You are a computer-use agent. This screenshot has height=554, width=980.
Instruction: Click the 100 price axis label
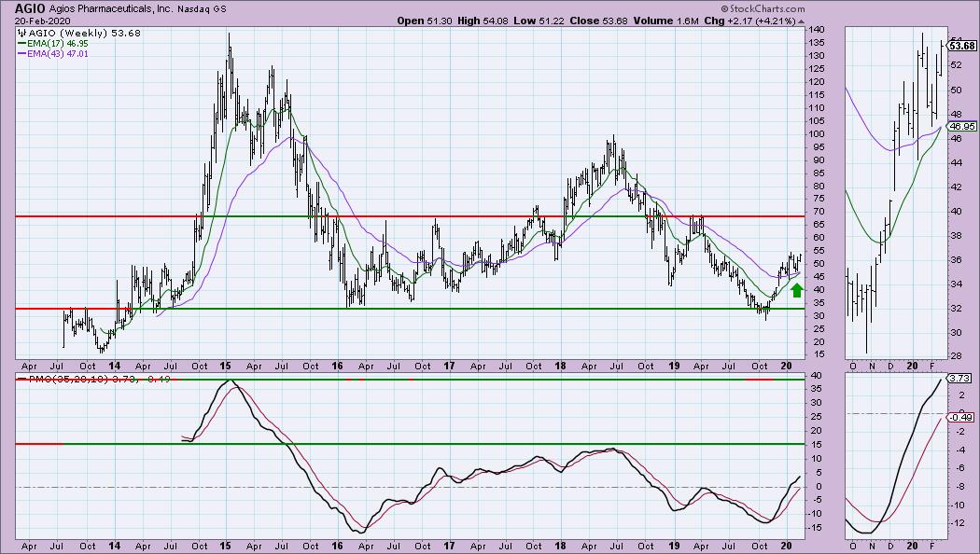818,133
